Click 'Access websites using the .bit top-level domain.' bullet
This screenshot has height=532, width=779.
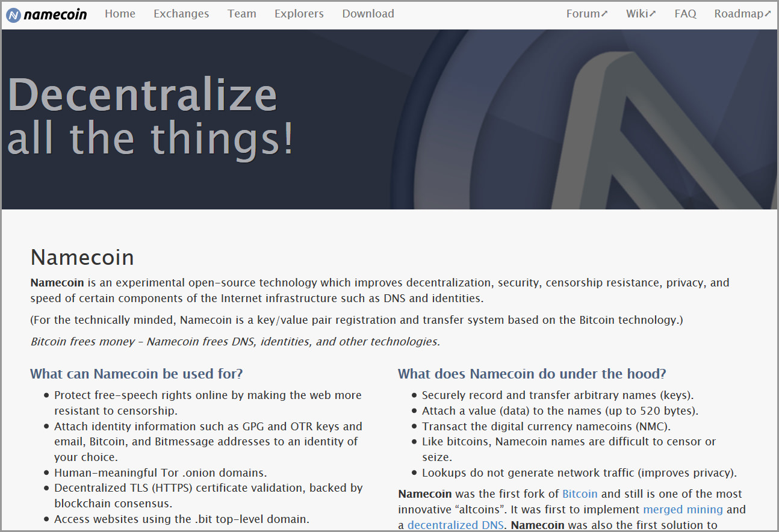(x=182, y=519)
